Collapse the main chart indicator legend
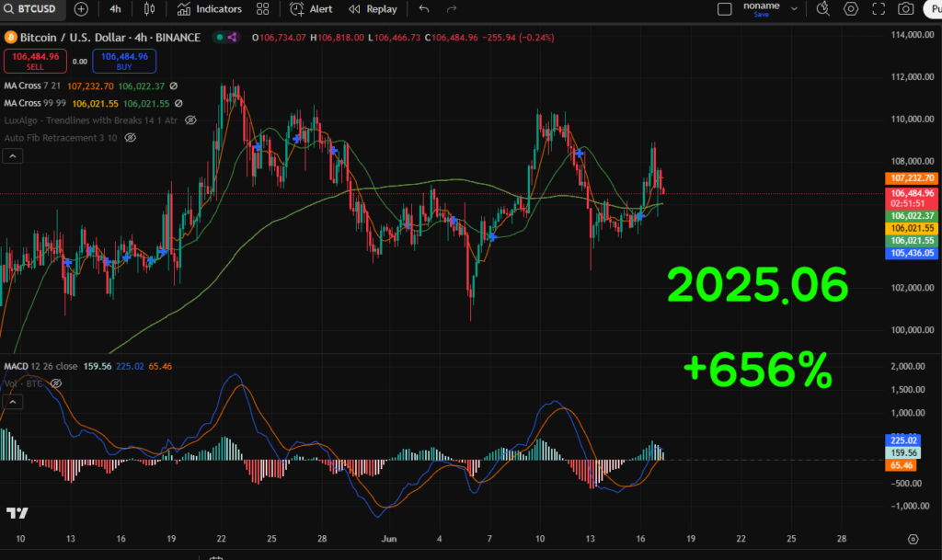Screen dimensions: 942x560 click(13, 156)
